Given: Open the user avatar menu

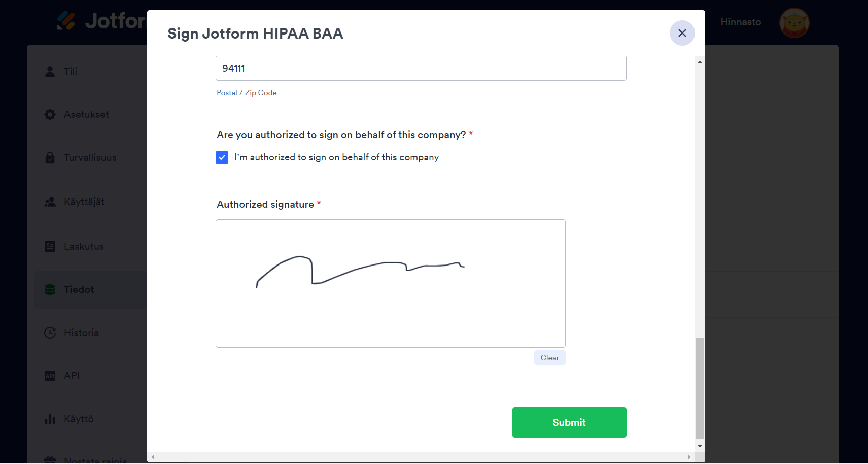Looking at the screenshot, I should pos(794,23).
